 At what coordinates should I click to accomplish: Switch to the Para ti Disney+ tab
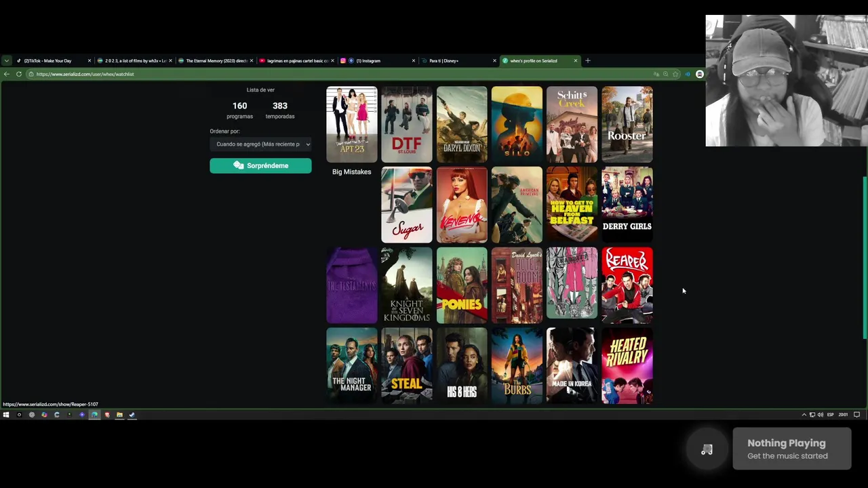coord(458,61)
